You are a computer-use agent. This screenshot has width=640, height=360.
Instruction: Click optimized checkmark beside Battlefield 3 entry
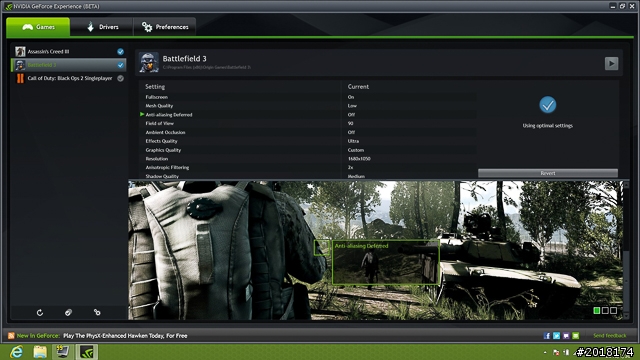click(x=120, y=65)
